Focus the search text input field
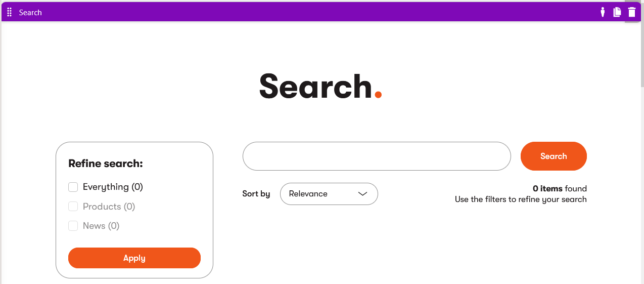This screenshot has width=644, height=284. click(x=377, y=156)
